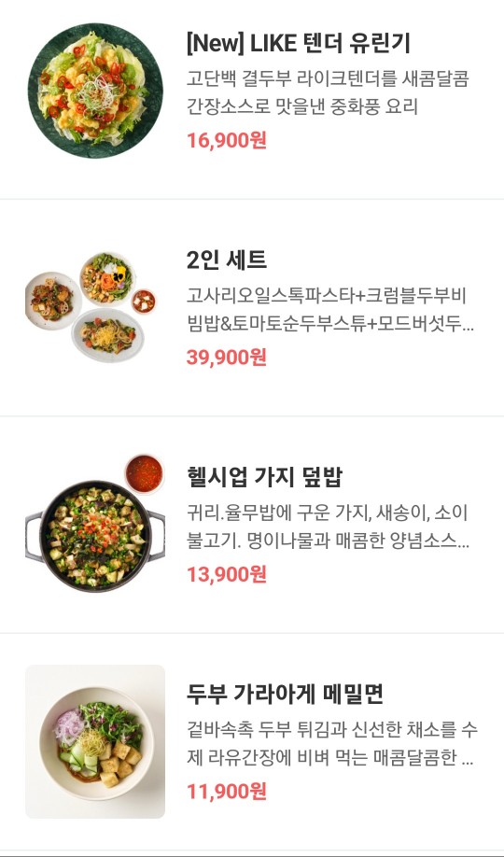This screenshot has width=504, height=857.
Task: Tap the 39,900원 price
Action: coord(226,358)
